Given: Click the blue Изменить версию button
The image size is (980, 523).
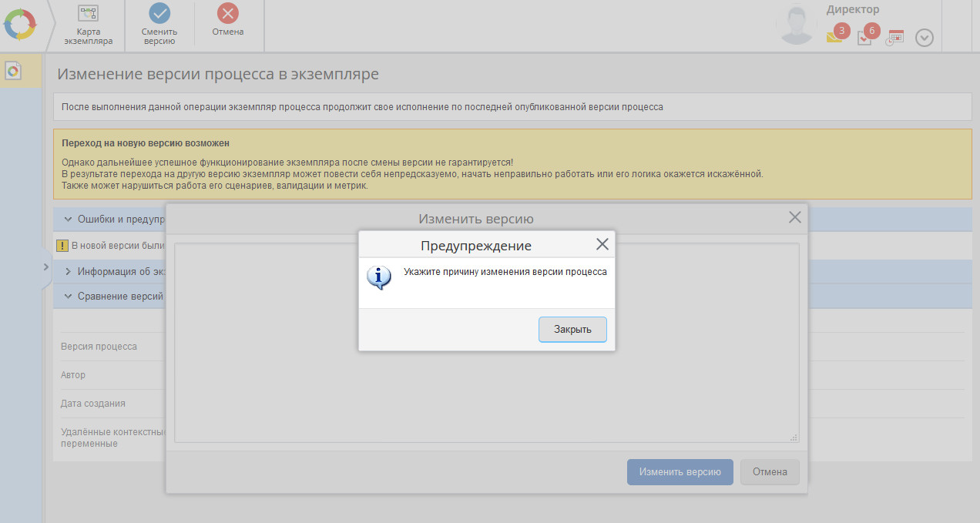Looking at the screenshot, I should tap(680, 472).
